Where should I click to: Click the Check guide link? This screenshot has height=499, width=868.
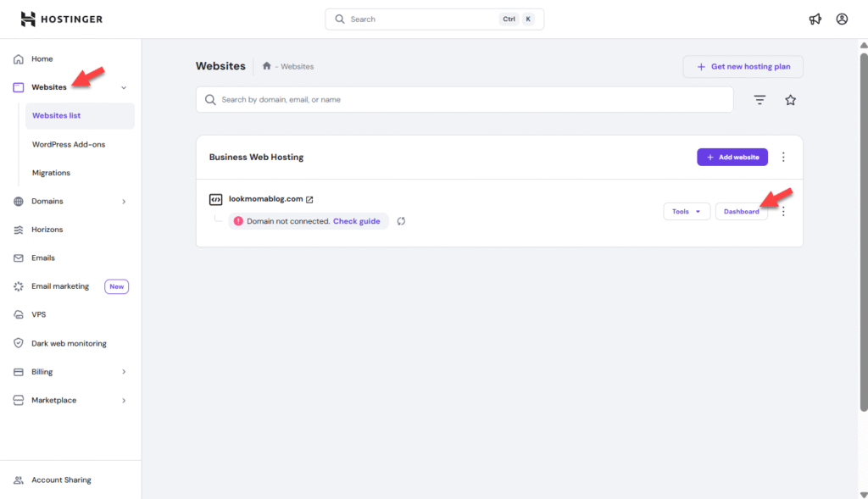tap(356, 221)
